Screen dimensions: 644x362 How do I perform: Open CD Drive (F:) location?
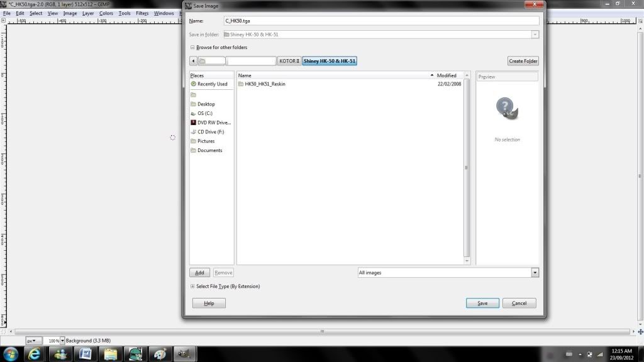click(x=210, y=132)
